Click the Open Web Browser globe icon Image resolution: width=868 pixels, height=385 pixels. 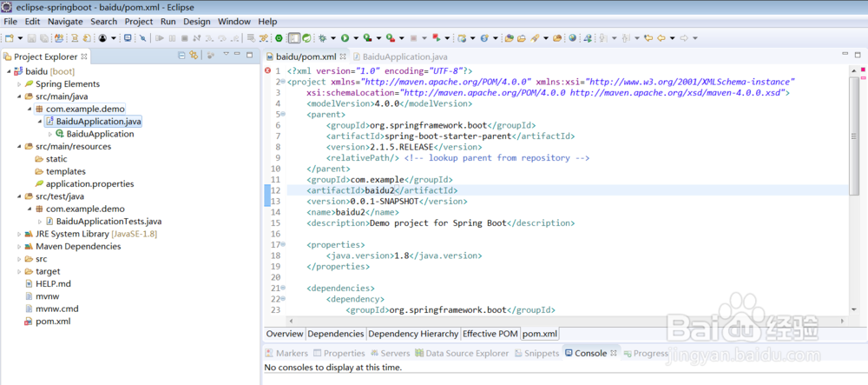pos(572,37)
